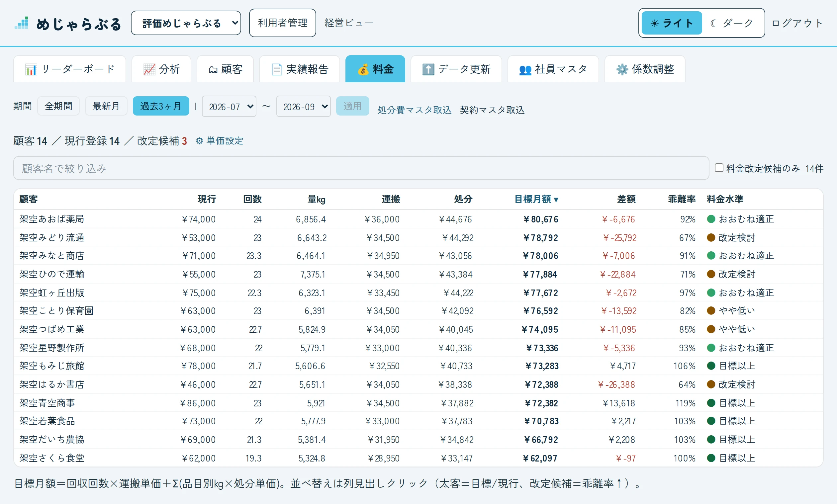Click dark green dot for 架空もみじ旅館
Viewport: 837px width, 504px height.
coord(711,366)
